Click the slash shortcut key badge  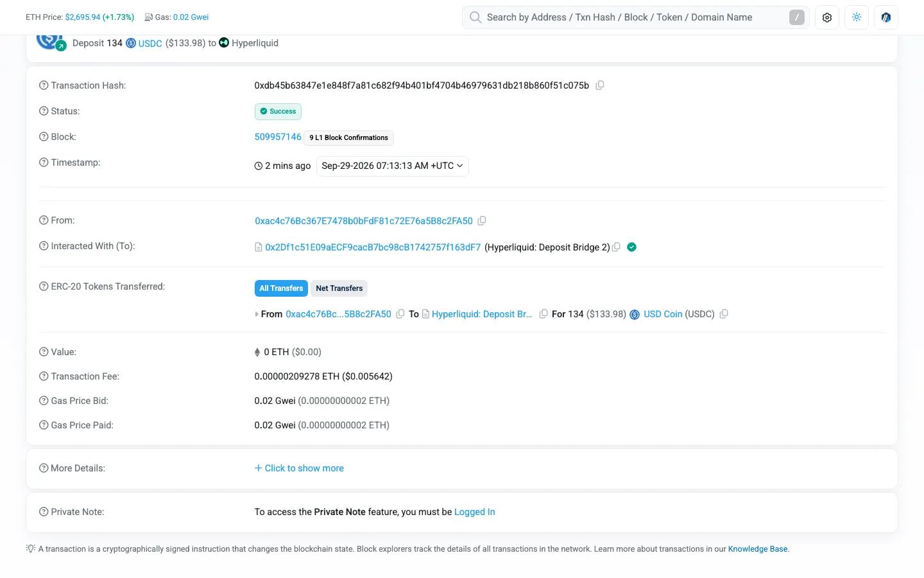tap(797, 17)
